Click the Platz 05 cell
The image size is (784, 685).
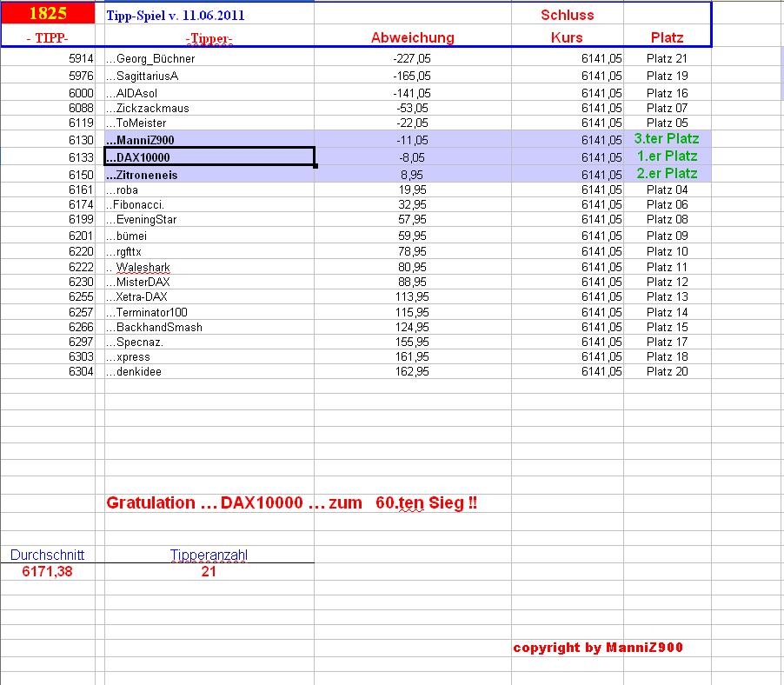coord(667,123)
